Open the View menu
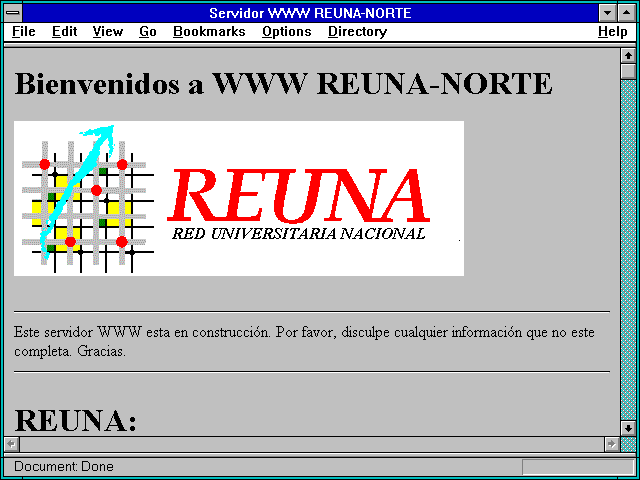Screen dimensions: 640x480 (x=107, y=32)
